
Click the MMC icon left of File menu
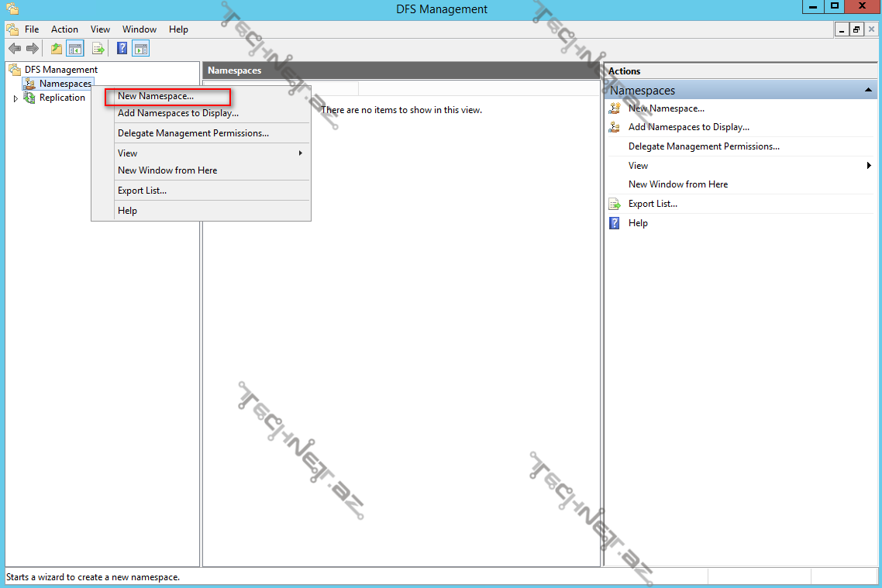[x=12, y=29]
